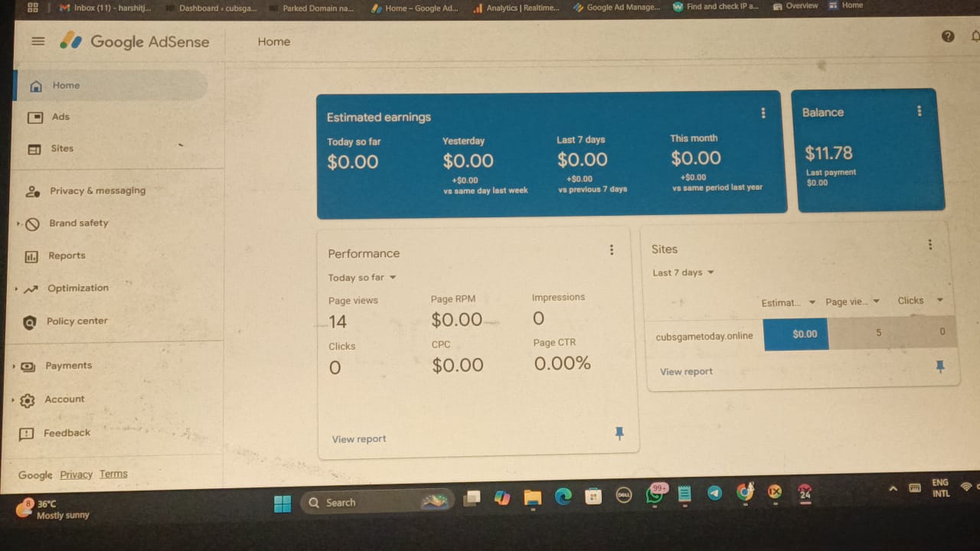Open the weather widget showing 36°C

(x=52, y=509)
